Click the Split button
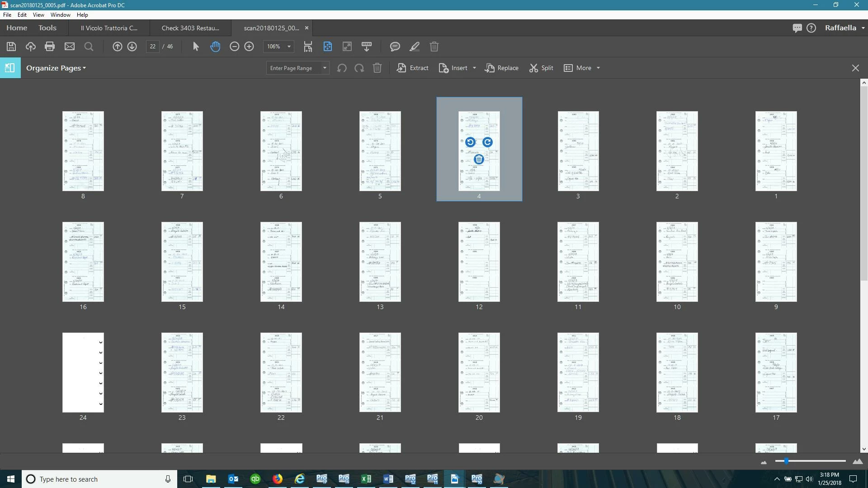 pyautogui.click(x=541, y=68)
